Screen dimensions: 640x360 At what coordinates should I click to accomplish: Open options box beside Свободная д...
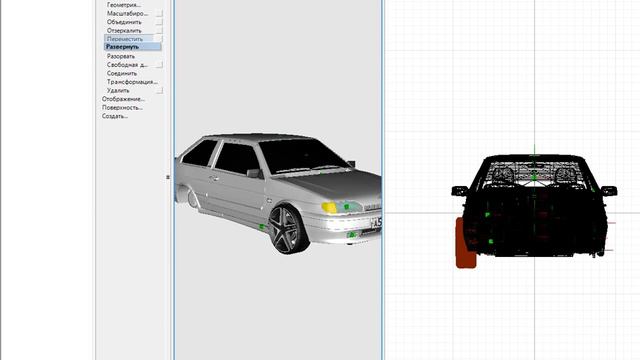[x=159, y=65]
